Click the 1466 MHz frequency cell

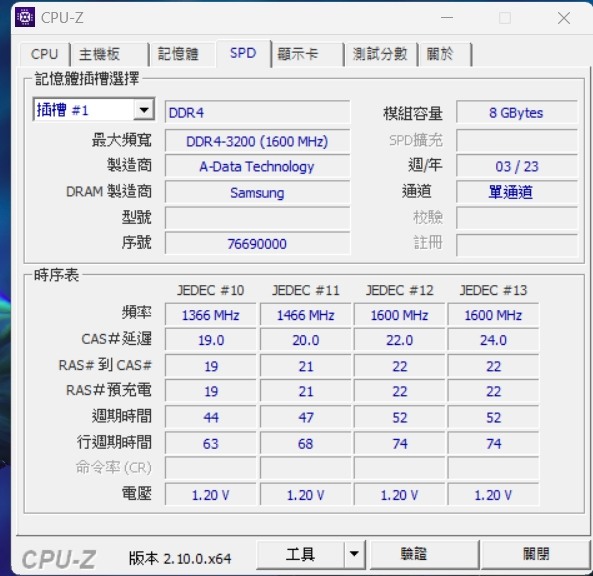click(x=306, y=315)
